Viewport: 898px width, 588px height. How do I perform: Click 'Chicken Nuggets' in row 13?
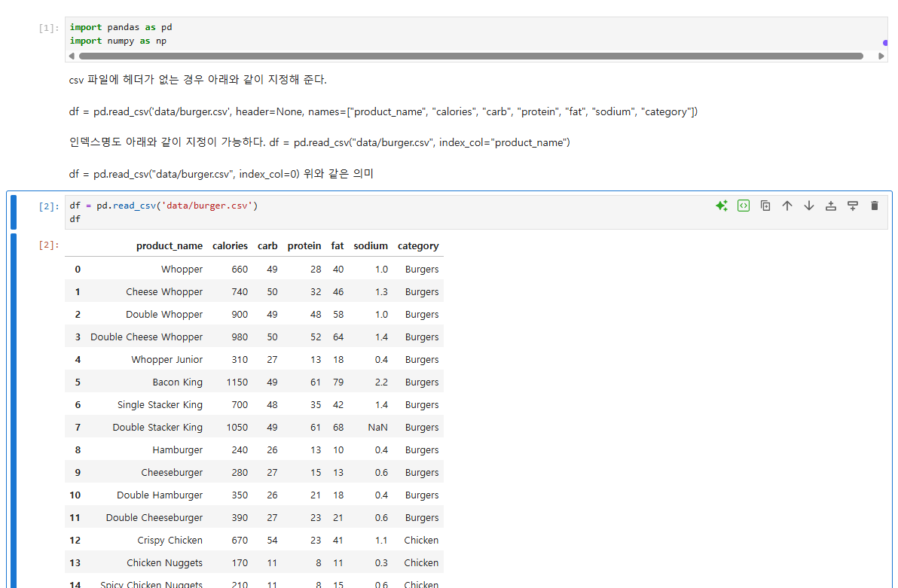point(164,563)
